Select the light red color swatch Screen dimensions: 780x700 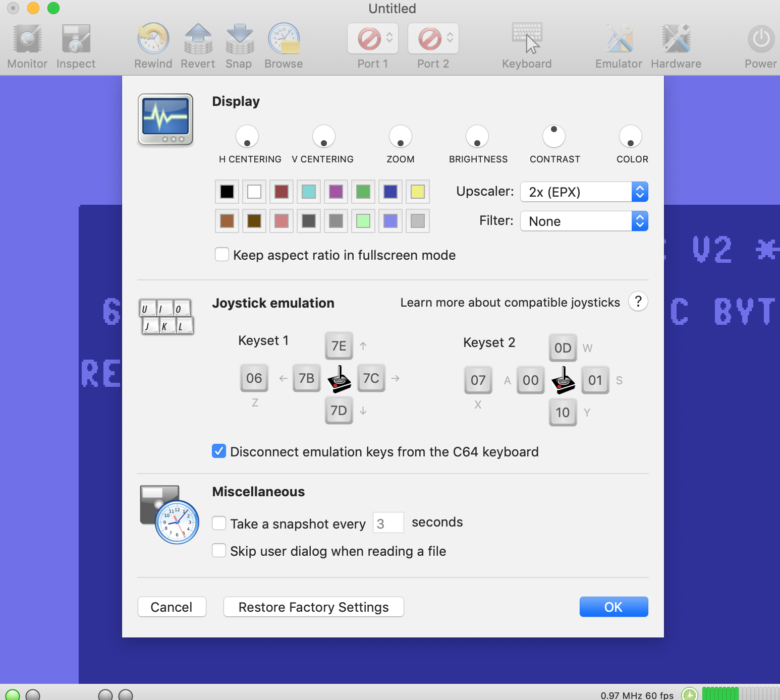282,221
